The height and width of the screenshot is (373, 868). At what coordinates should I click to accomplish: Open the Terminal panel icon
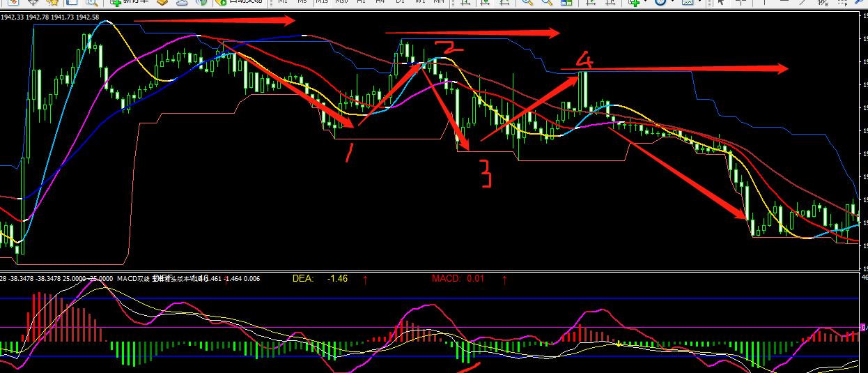[72, 2]
